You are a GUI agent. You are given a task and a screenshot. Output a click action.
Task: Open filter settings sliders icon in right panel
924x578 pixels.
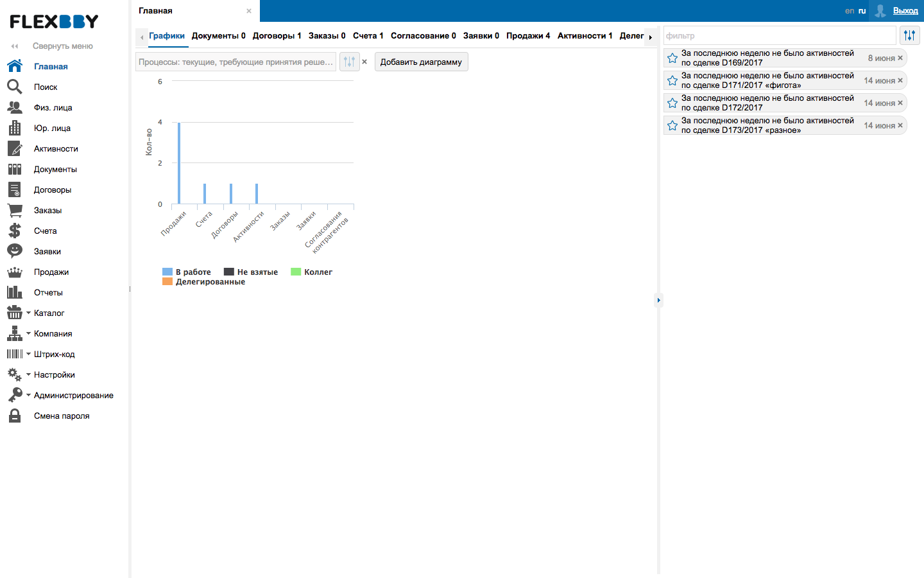909,35
